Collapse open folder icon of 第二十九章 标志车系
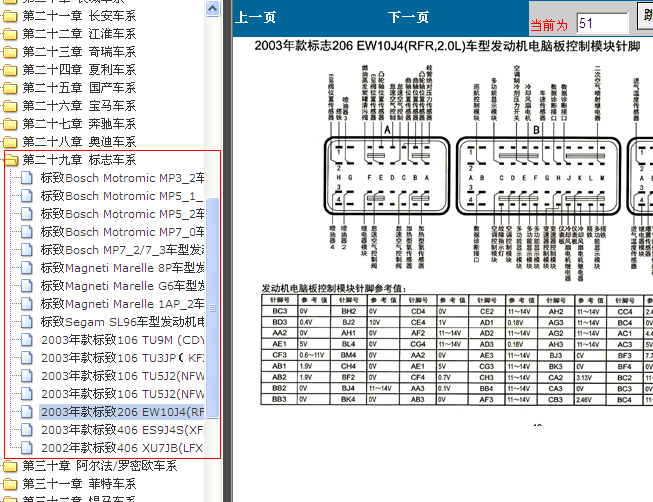The image size is (653, 502). click(11, 160)
